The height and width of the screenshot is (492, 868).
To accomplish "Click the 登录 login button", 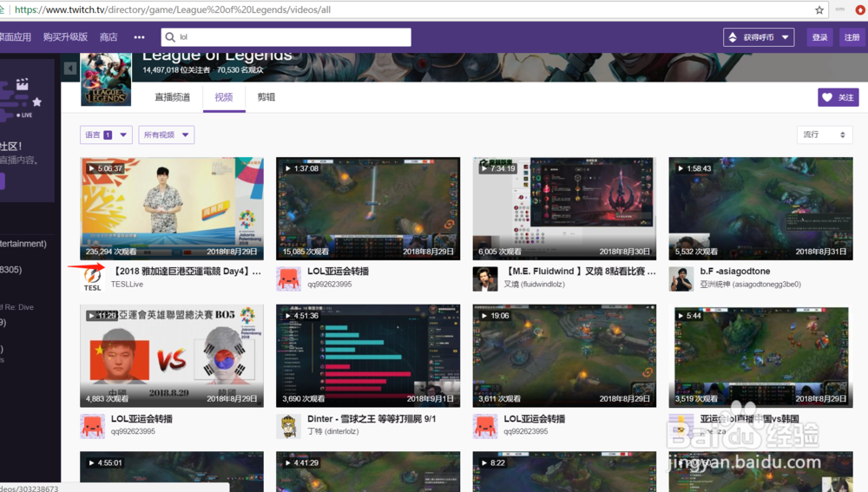I will 819,37.
